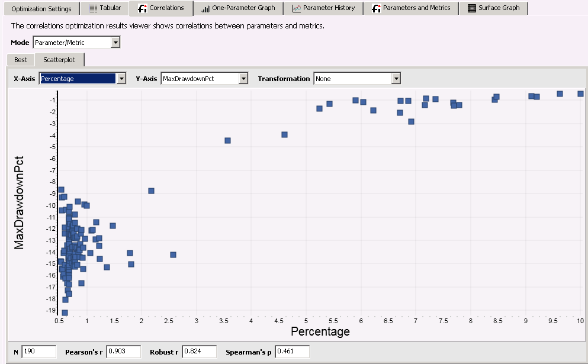Switch to the Best sub-tab
Screen dimensions: 588x364
click(x=21, y=60)
